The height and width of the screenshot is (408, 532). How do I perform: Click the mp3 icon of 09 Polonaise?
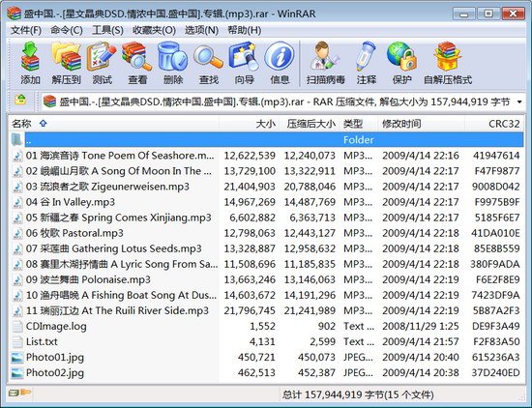(x=17, y=279)
